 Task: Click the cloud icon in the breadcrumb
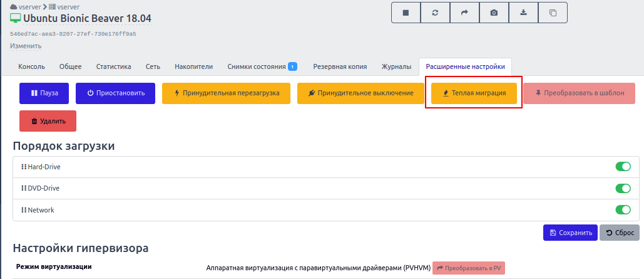tap(14, 7)
